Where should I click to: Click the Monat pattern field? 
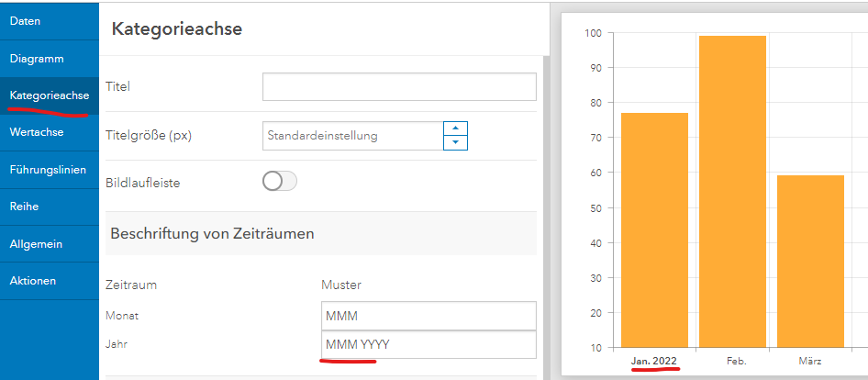(428, 316)
